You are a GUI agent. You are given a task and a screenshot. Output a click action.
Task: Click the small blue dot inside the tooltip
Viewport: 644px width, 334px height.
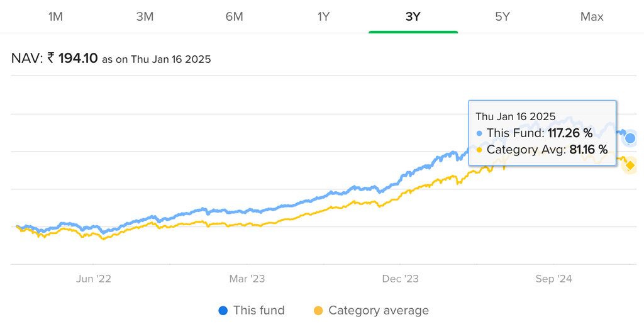point(480,133)
